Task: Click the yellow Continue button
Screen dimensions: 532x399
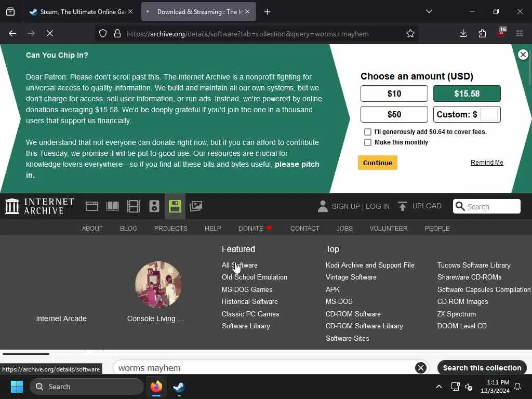Action: click(x=378, y=163)
